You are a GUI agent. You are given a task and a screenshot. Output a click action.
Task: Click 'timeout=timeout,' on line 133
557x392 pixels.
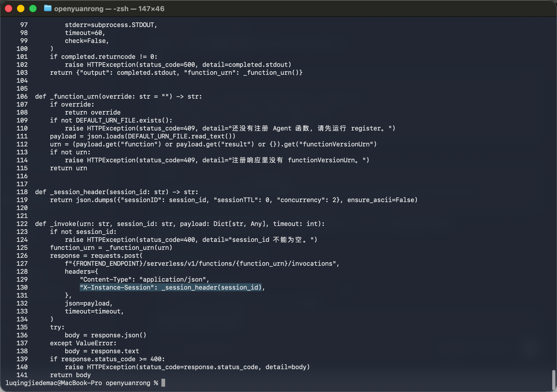coord(95,311)
